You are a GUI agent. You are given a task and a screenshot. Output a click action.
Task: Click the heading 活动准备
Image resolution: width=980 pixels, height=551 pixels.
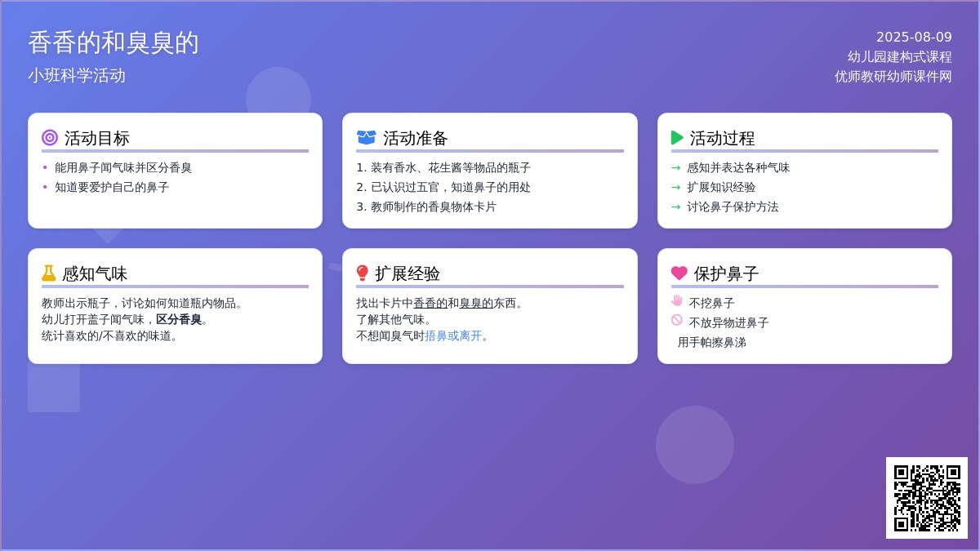(416, 138)
